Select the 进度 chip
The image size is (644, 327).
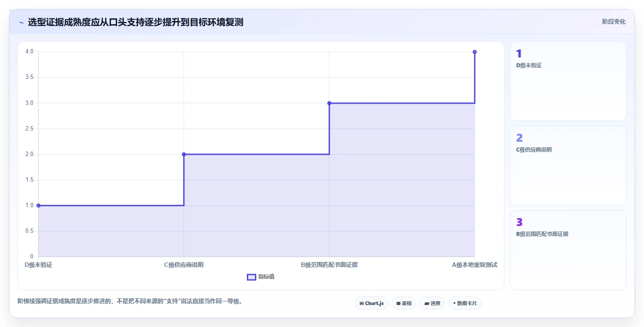(x=432, y=303)
